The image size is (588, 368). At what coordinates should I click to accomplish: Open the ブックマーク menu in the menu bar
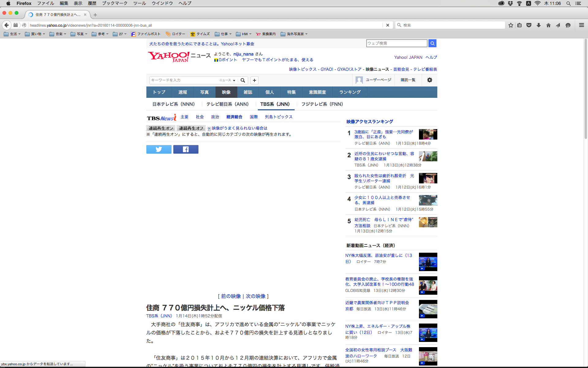115,3
